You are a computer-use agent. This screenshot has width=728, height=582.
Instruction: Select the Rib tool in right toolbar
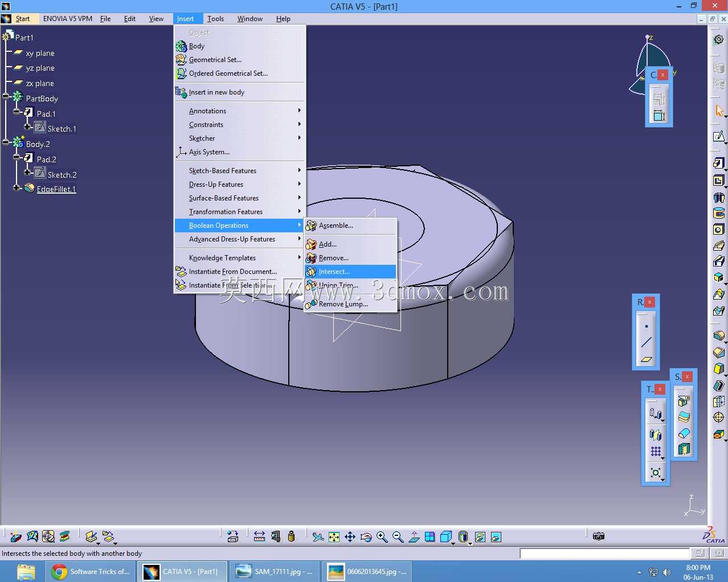coord(719,245)
